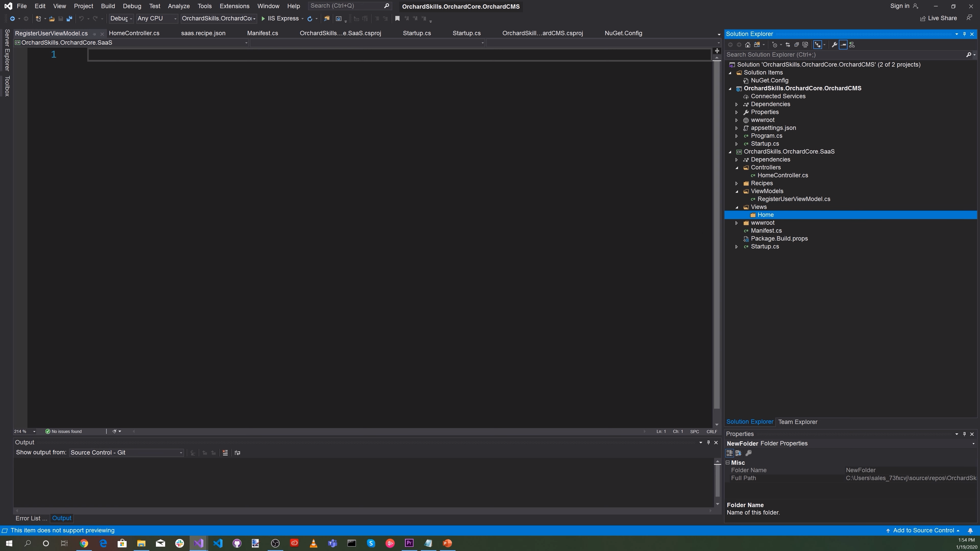
Task: Open the Build menu
Action: coord(108,6)
